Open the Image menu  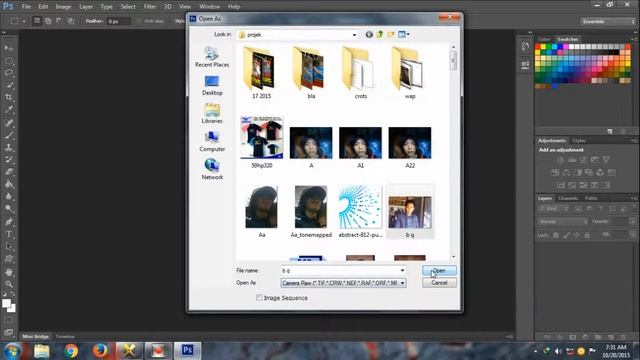[63, 7]
